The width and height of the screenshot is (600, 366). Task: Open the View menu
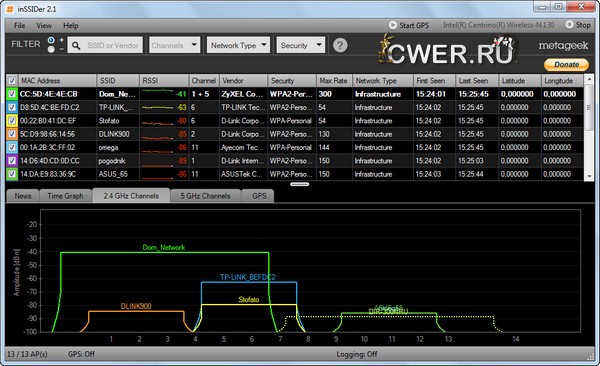pos(44,26)
